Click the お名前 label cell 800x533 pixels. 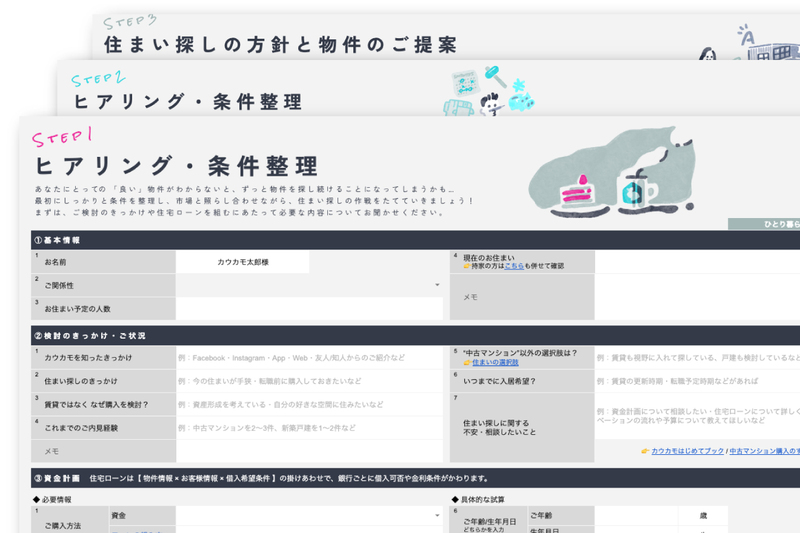(x=104, y=262)
